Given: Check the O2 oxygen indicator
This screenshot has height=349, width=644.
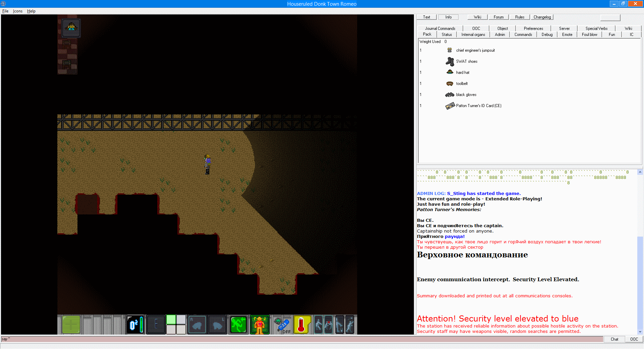Looking at the screenshot, I should [136, 325].
